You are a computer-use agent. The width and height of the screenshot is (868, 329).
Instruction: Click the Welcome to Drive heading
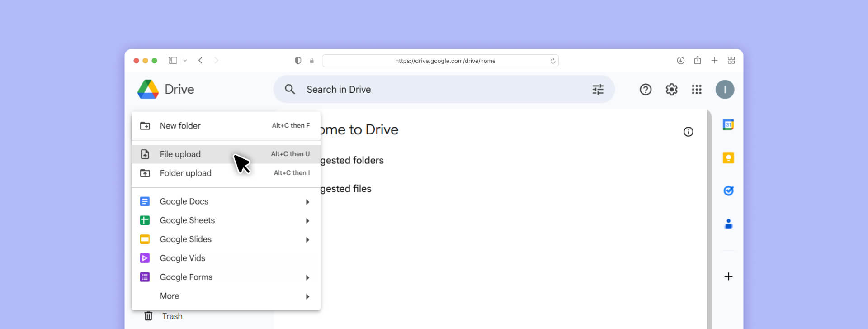click(x=359, y=130)
